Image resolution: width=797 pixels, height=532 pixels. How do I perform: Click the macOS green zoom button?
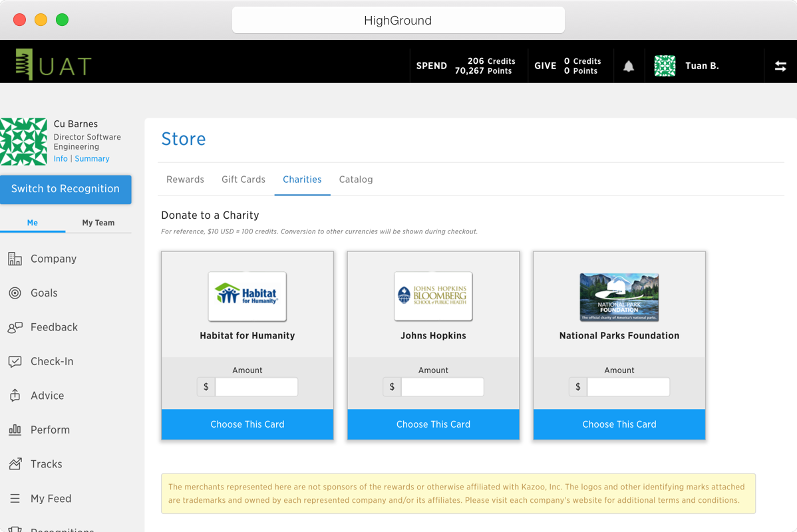coord(62,20)
